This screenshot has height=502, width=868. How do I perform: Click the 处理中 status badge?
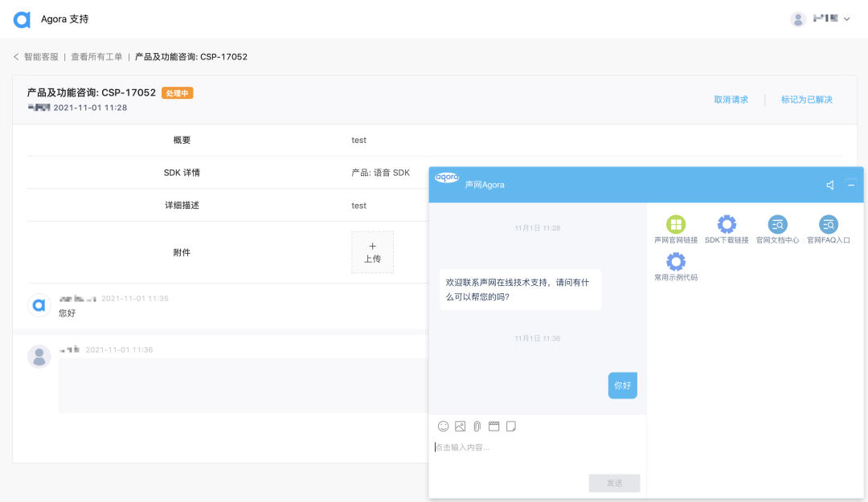pyautogui.click(x=177, y=93)
